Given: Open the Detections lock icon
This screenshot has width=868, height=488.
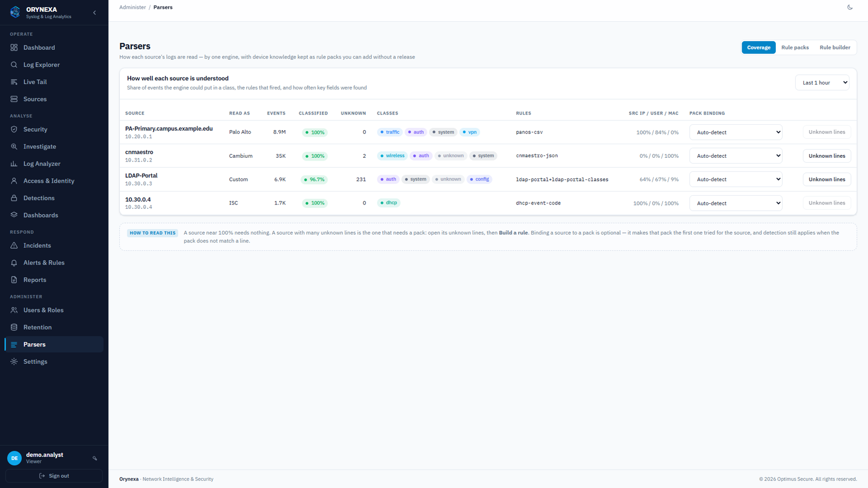Looking at the screenshot, I should (14, 198).
